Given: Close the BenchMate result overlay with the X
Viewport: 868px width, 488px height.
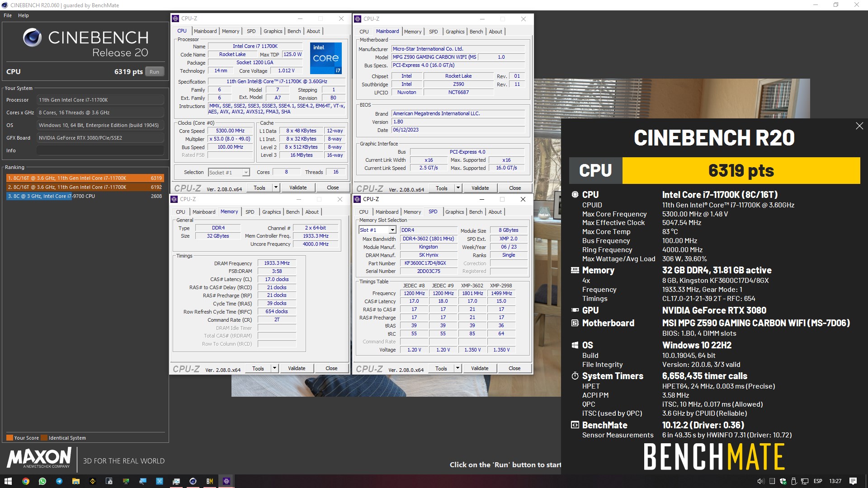Looking at the screenshot, I should coord(859,126).
